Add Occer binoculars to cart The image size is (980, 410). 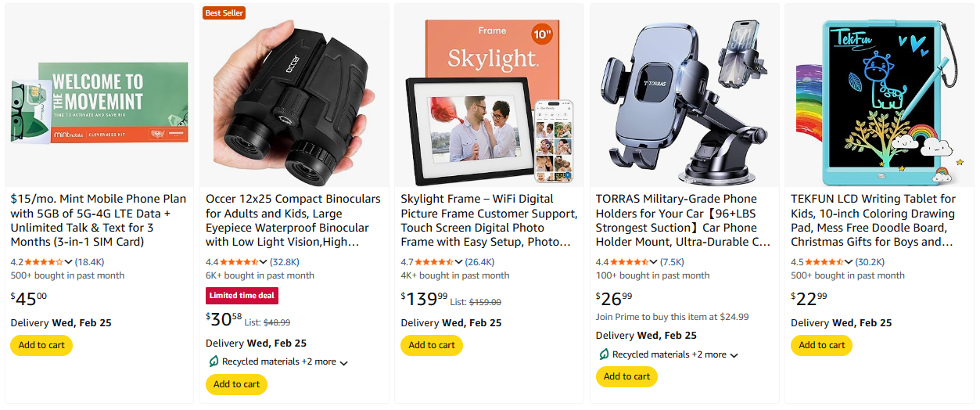click(236, 384)
